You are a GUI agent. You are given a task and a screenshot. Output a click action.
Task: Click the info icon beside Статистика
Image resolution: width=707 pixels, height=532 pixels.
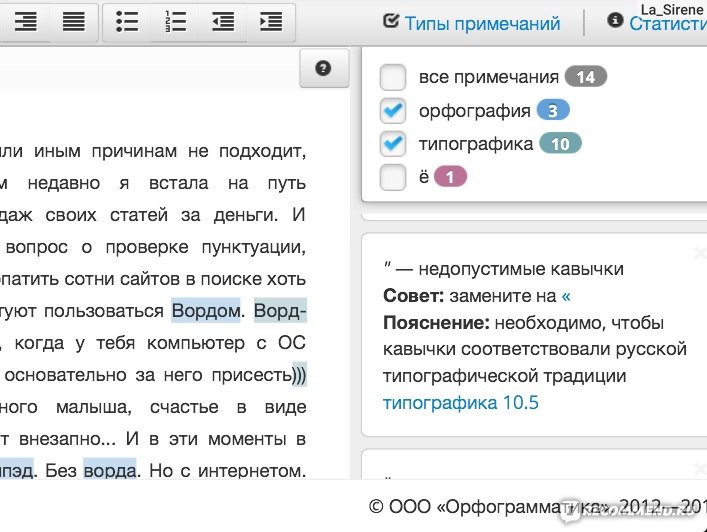click(615, 22)
